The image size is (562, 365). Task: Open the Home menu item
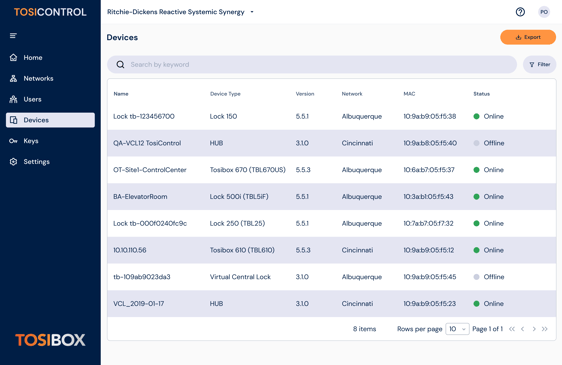[x=50, y=57]
